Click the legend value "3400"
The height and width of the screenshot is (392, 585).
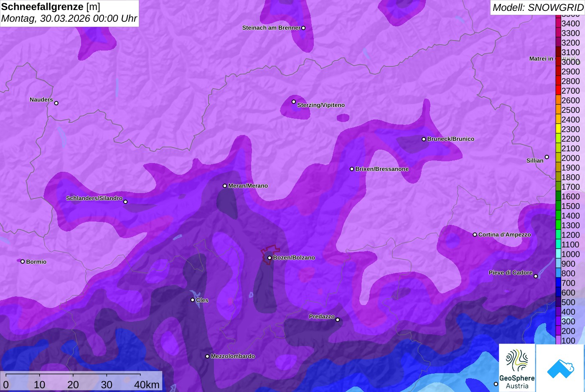tap(571, 23)
